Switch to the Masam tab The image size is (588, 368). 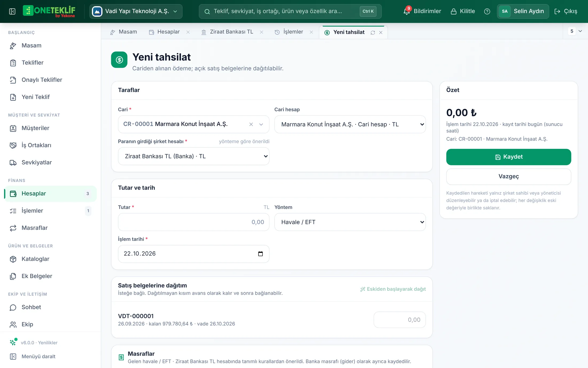123,32
